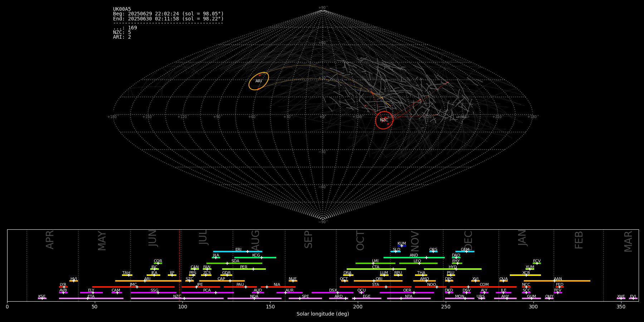Click the OER shower label

[x=407, y=291]
